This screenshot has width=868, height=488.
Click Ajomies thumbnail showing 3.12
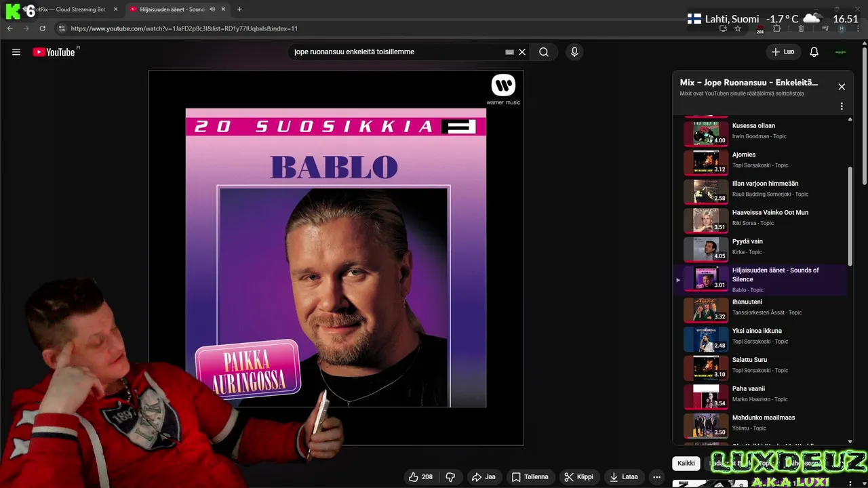click(706, 162)
